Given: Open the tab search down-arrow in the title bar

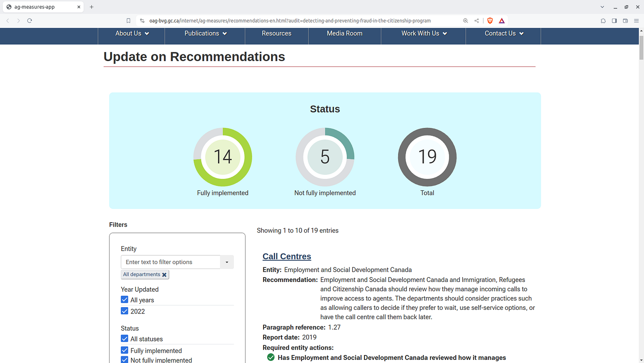Looking at the screenshot, I should click(x=602, y=7).
